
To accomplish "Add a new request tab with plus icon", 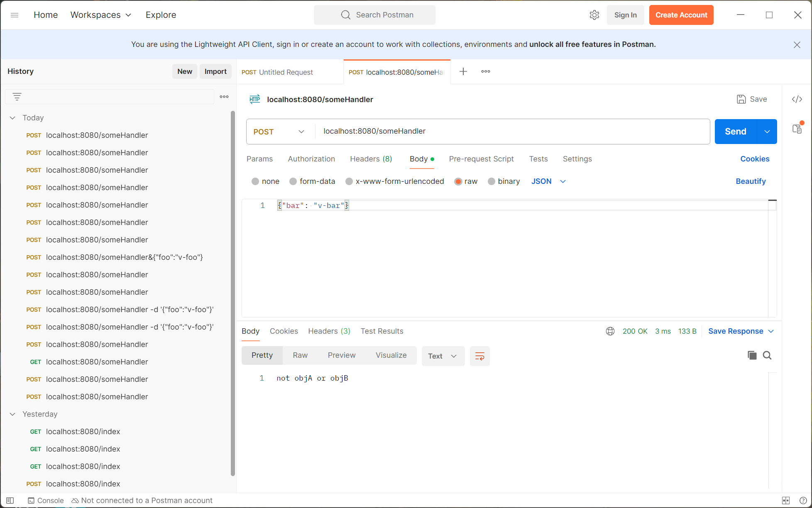I will point(463,71).
